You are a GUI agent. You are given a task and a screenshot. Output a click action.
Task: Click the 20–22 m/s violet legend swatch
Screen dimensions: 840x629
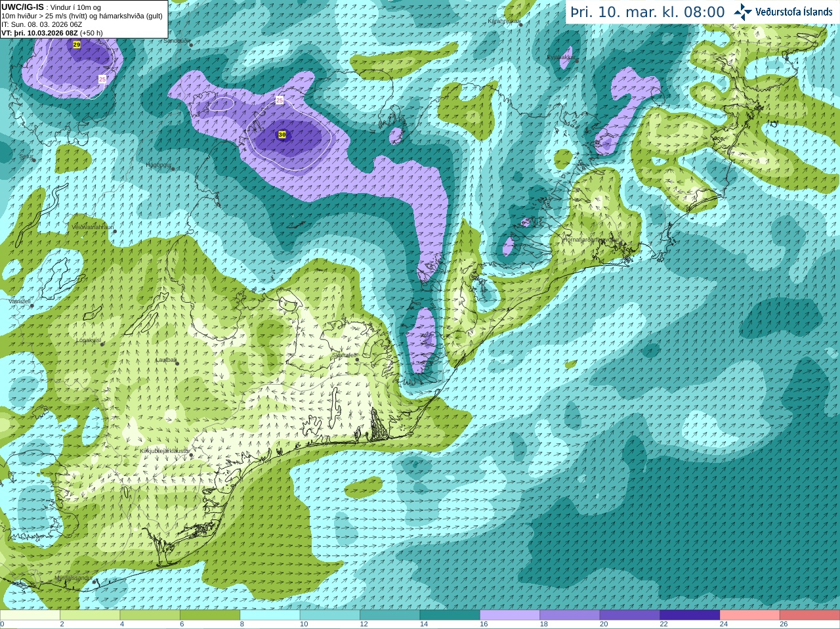(x=630, y=615)
